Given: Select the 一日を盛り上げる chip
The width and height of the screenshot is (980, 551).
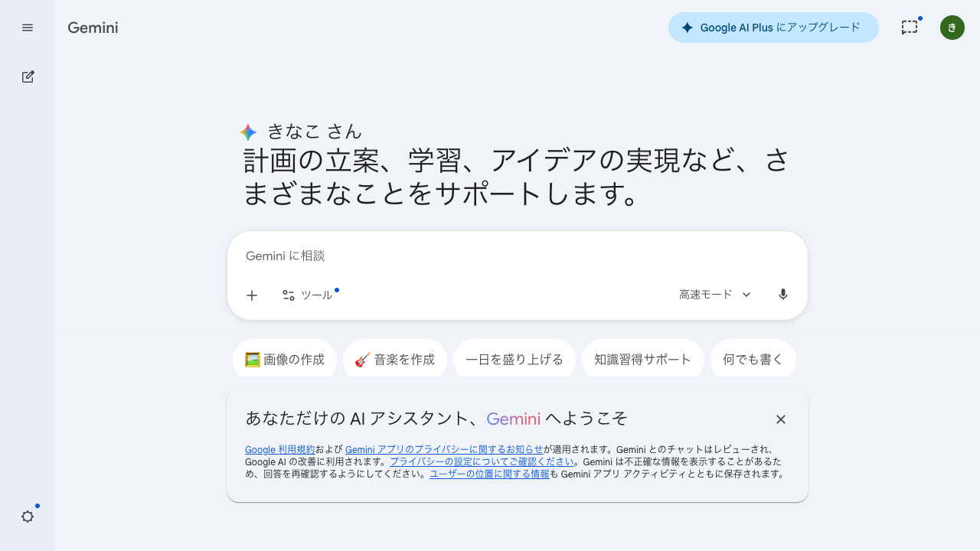Looking at the screenshot, I should (514, 359).
